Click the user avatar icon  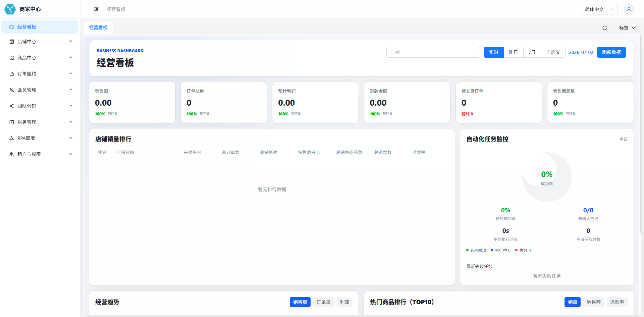[629, 9]
